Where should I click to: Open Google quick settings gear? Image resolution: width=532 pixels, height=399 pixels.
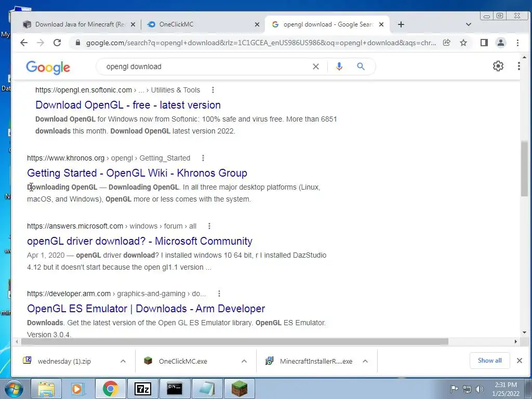[498, 66]
